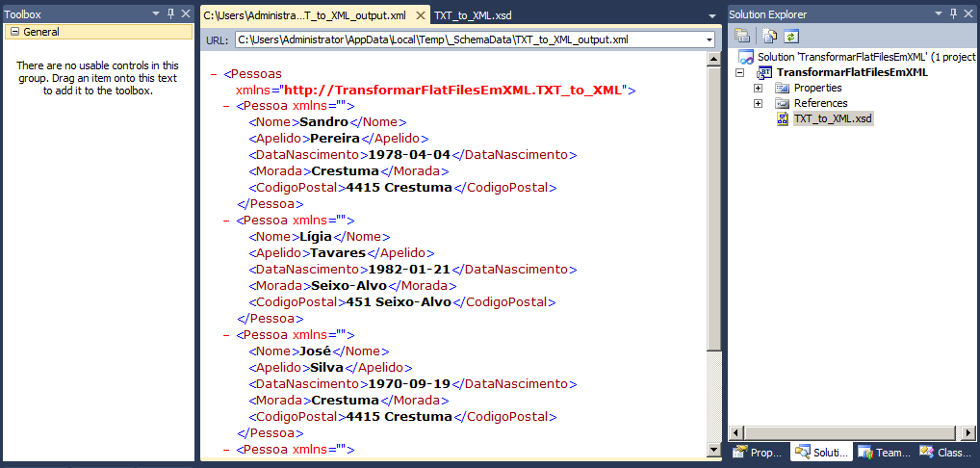The height and width of the screenshot is (468, 980).
Task: Close the Toolbox panel
Action: coord(186,13)
